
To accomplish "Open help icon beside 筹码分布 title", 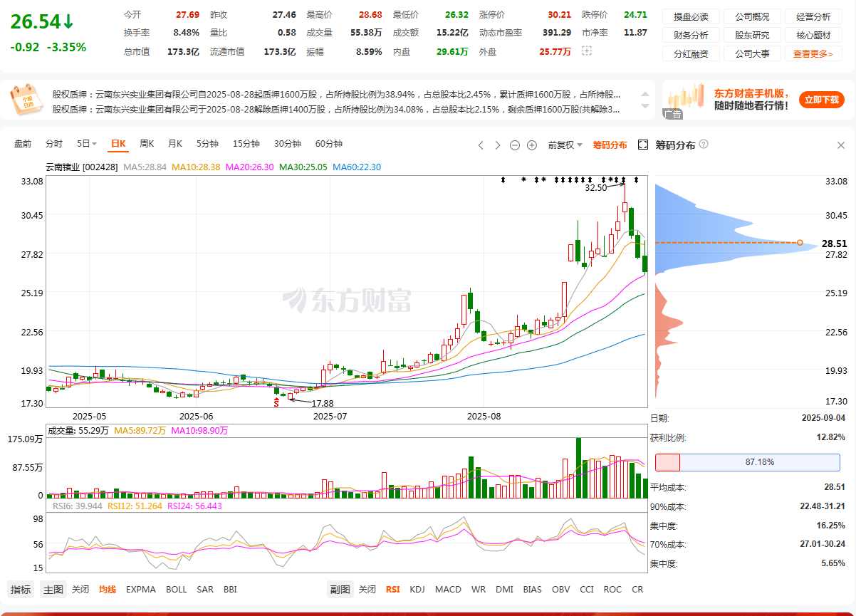I will pyautogui.click(x=704, y=145).
